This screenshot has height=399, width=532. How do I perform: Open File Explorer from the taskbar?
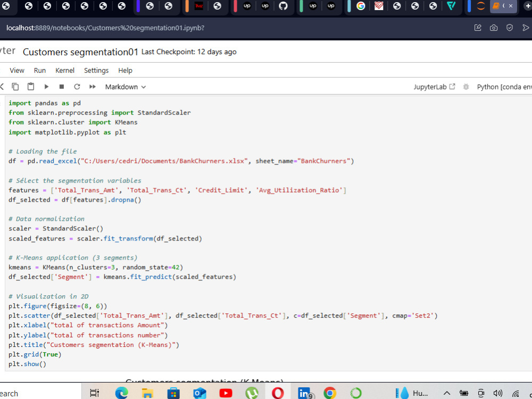[x=147, y=393]
